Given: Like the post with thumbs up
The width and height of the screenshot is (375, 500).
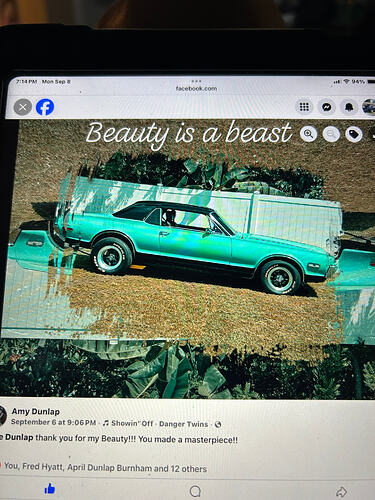Looking at the screenshot, I should tap(50, 489).
